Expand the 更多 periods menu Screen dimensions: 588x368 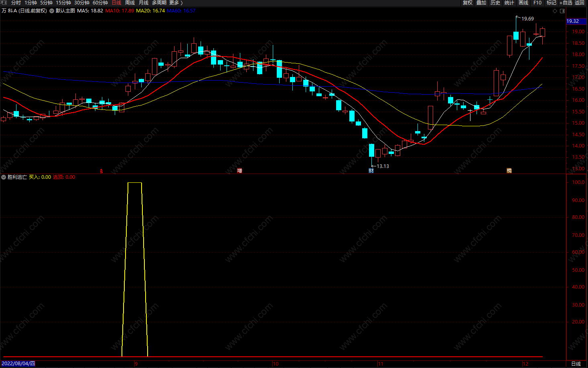pos(176,2)
